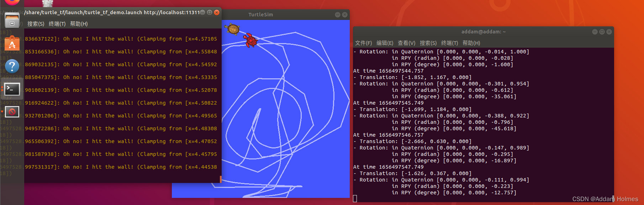
Task: Select the Terminal icon in the dock
Action: click(x=12, y=89)
